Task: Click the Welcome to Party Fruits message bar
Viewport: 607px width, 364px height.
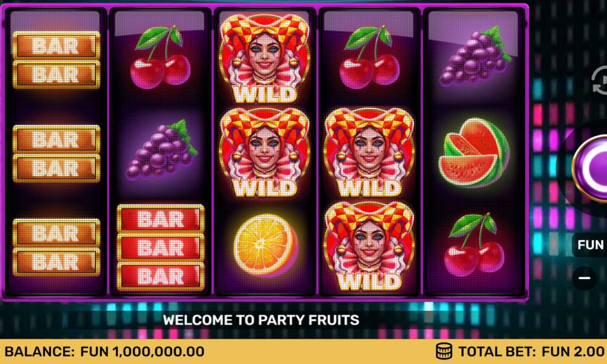Action: 261,320
